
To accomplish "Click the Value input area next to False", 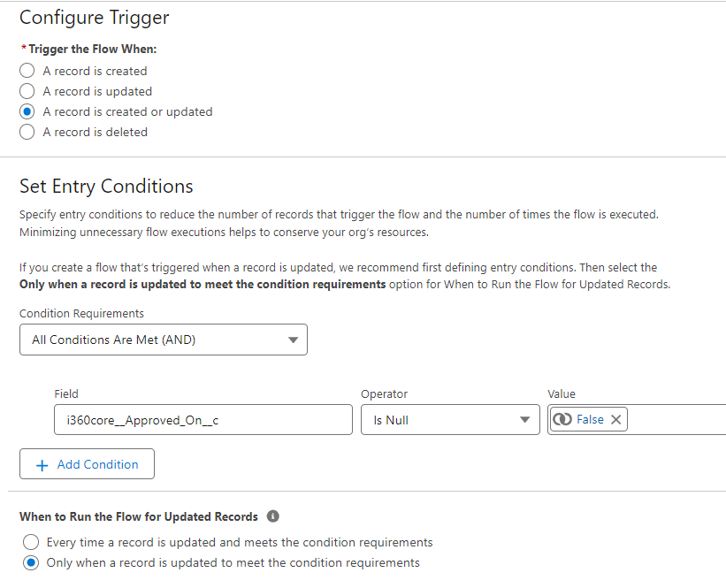I will tap(676, 419).
